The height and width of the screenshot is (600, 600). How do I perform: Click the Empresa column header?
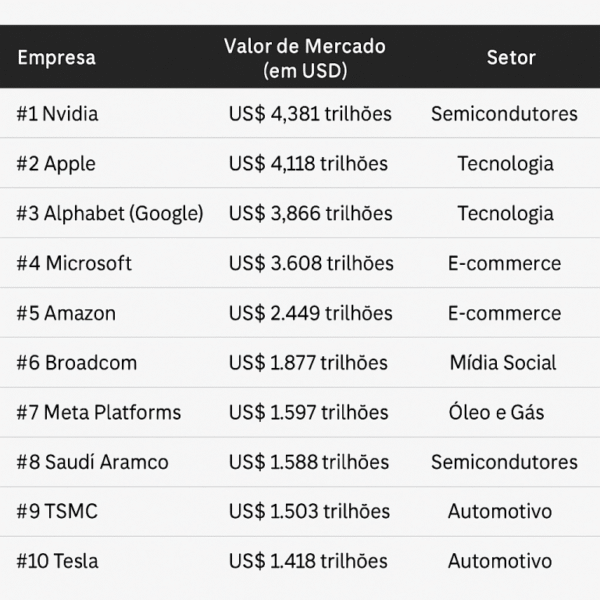[x=56, y=57]
